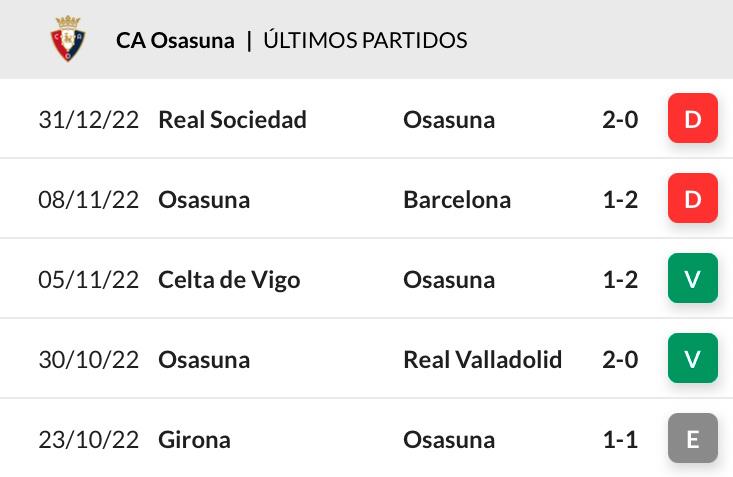Image resolution: width=733 pixels, height=477 pixels.
Task: Open Real Sociedad team link
Action: click(x=232, y=120)
